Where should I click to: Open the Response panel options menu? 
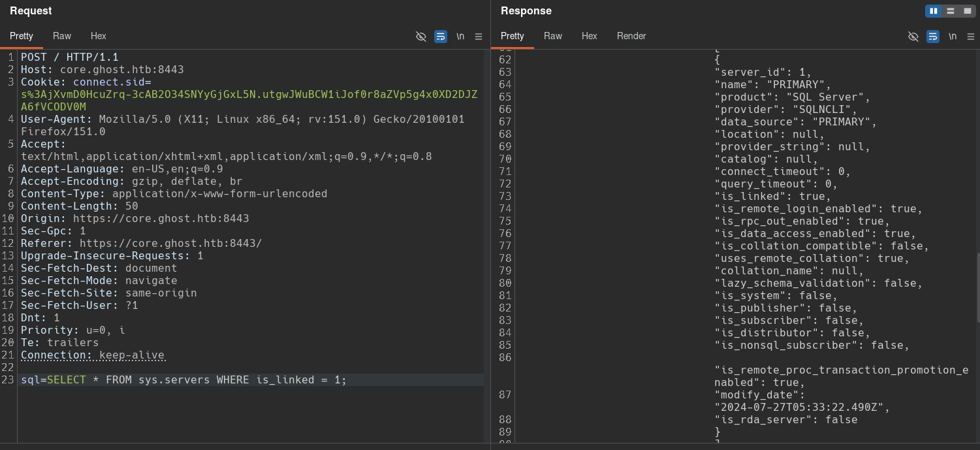pyautogui.click(x=971, y=37)
